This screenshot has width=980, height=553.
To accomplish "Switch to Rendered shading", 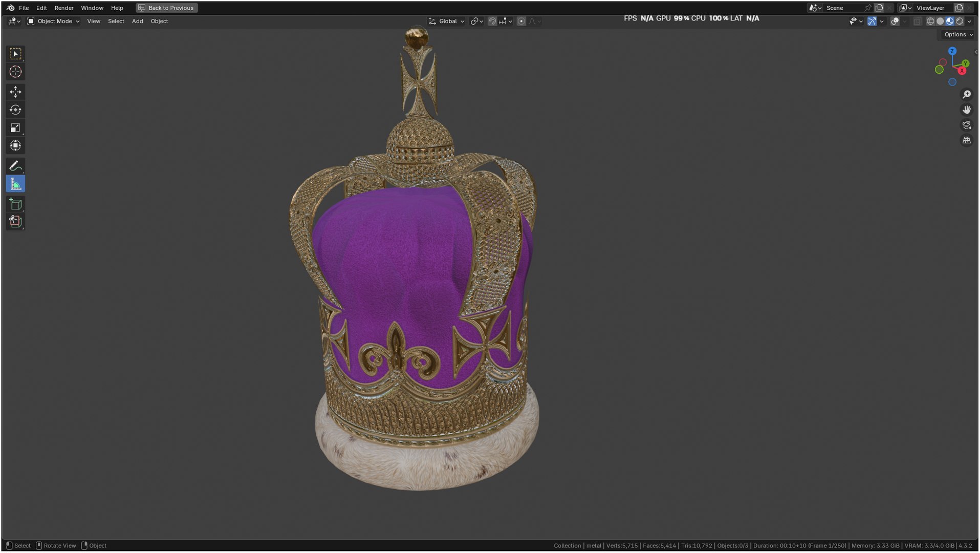I will pos(960,21).
